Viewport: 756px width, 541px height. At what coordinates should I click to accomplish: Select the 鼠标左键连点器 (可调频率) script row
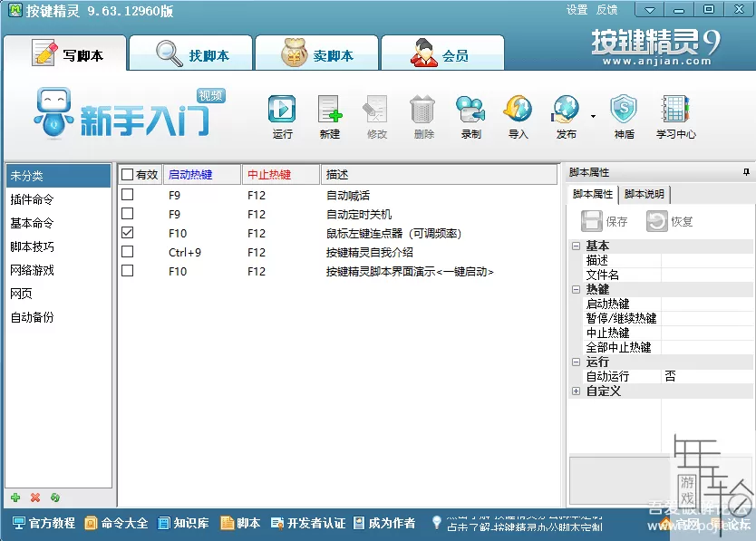337,234
